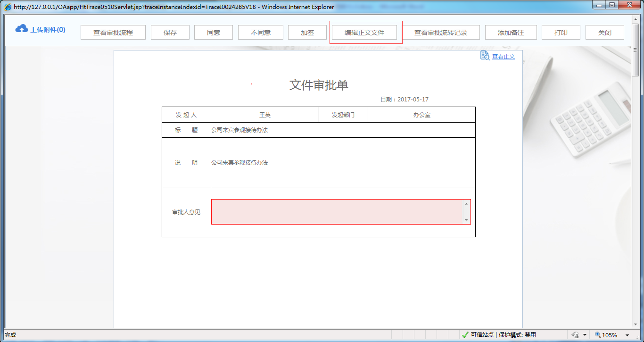This screenshot has height=342, width=644.
Task: Click the privacy lock icon in status bar
Action: tap(575, 335)
